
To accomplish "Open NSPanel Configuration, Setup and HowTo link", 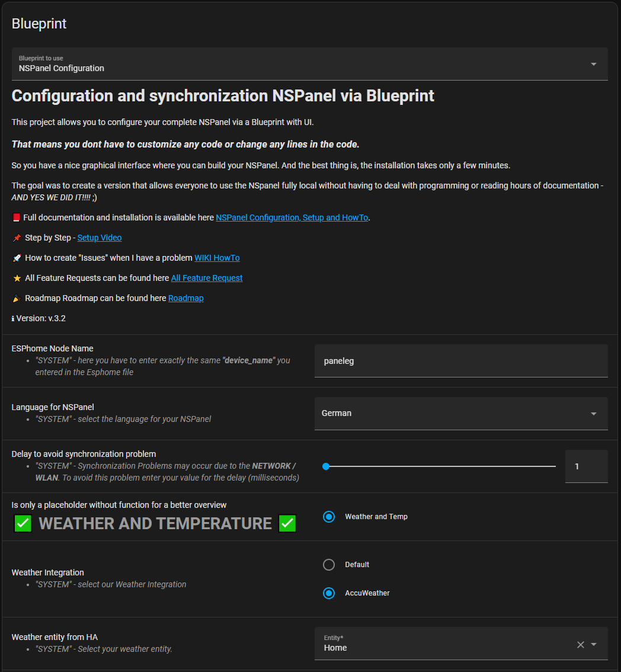I will (x=292, y=217).
